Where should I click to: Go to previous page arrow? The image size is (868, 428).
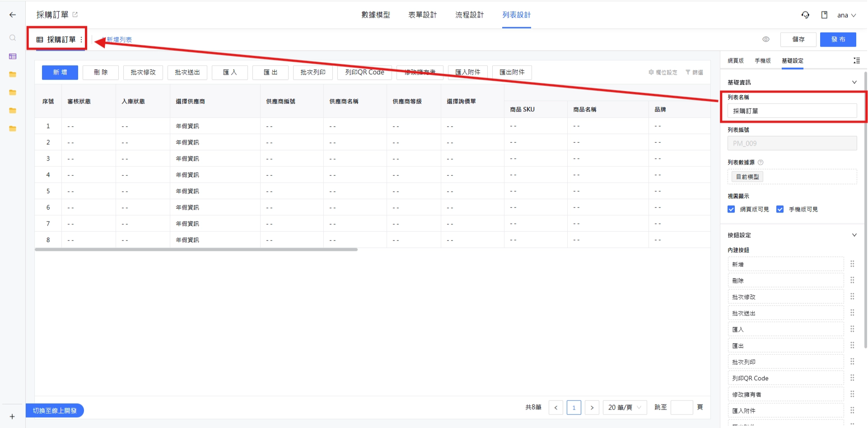[x=556, y=408]
